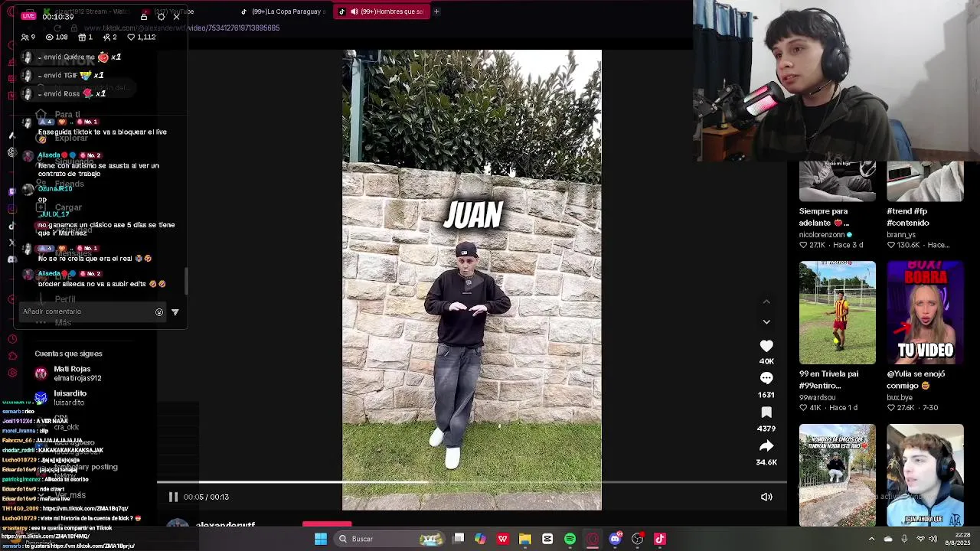Close the live chat overlay

(177, 16)
